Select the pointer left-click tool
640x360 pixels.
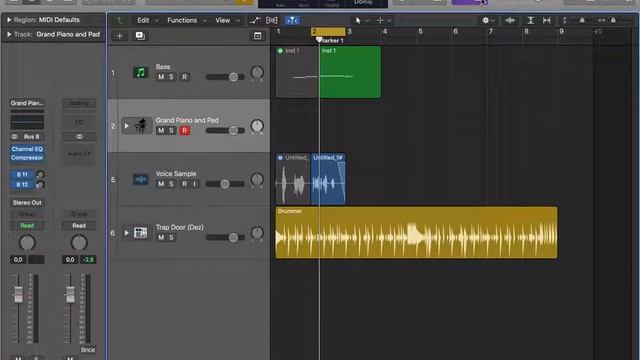click(x=358, y=20)
